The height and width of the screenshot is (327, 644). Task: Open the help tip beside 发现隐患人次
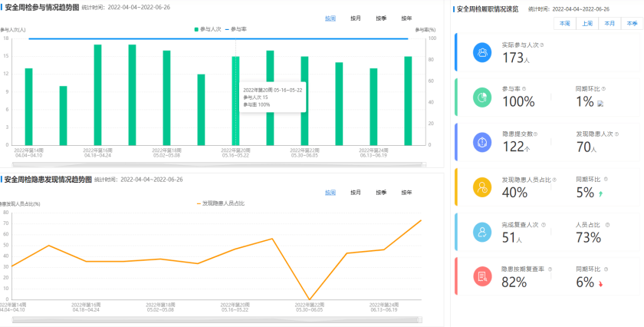point(616,134)
